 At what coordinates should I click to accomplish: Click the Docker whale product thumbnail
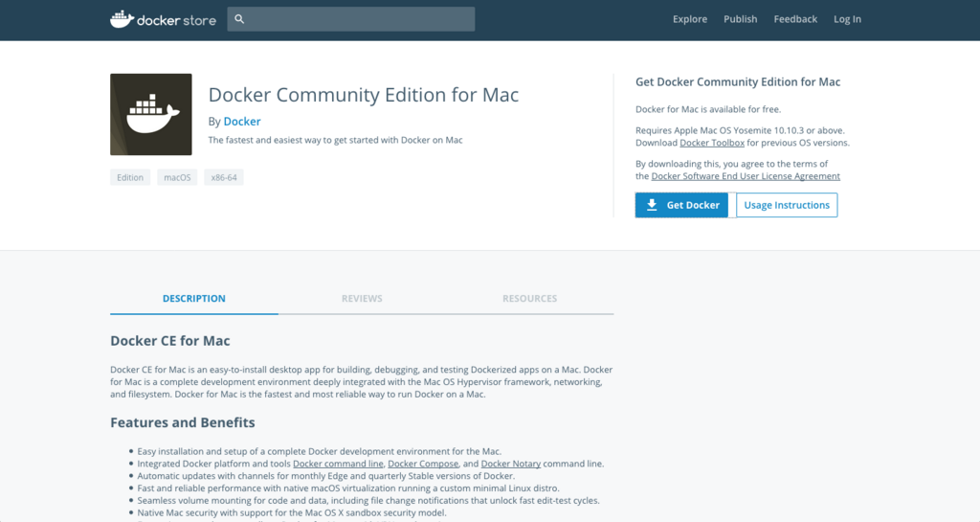pos(151,114)
